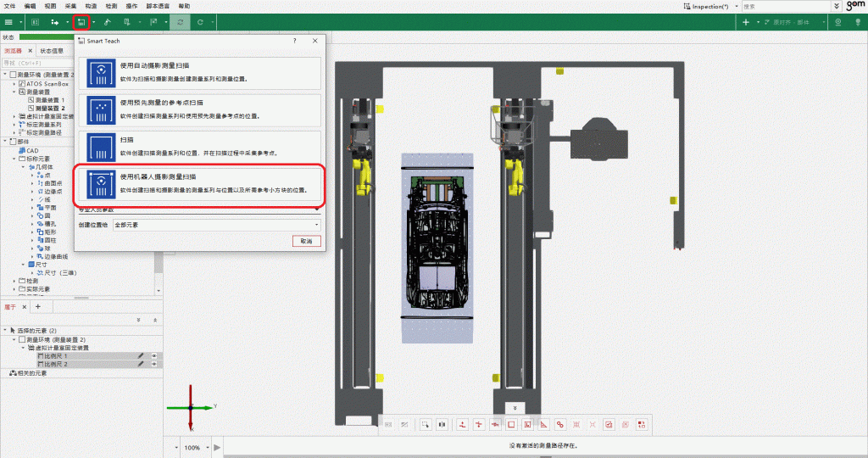Toggle checkbox of 测量环境 in browser tree
This screenshot has height=458, width=868.
tap(13, 74)
